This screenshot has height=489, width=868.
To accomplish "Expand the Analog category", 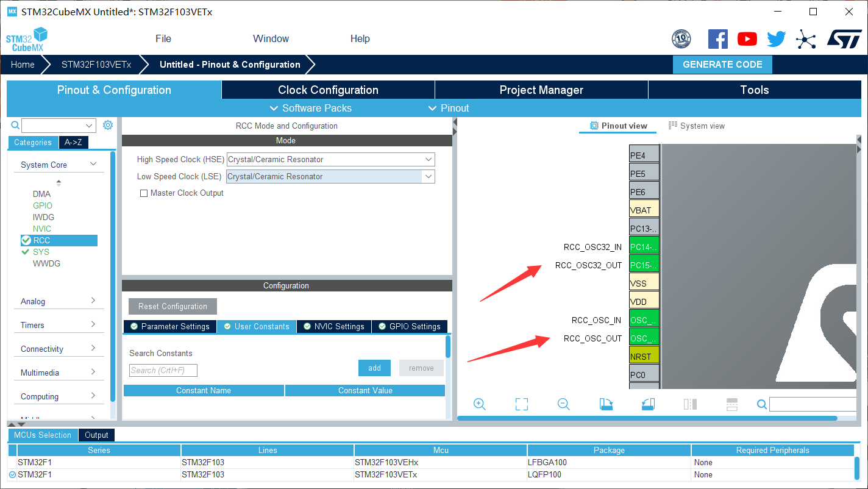I will click(x=93, y=301).
